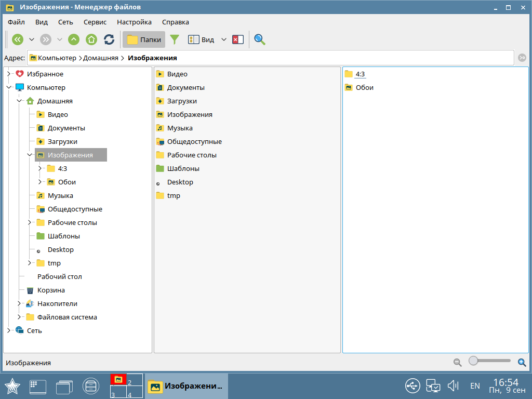The width and height of the screenshot is (532, 399).
Task: Open the Настройка menu
Action: [x=134, y=22]
